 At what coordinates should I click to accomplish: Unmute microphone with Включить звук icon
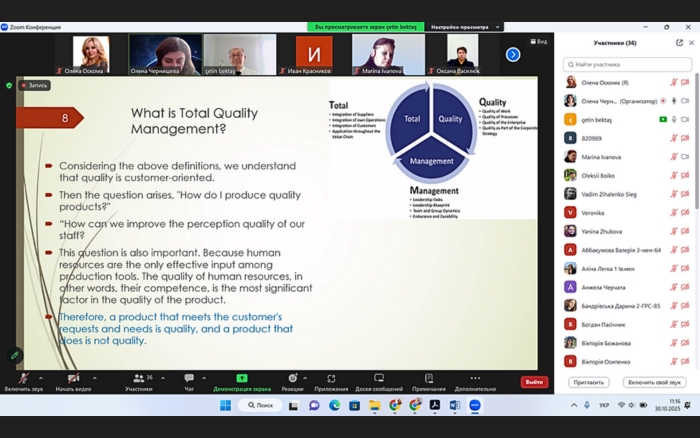coord(22,379)
